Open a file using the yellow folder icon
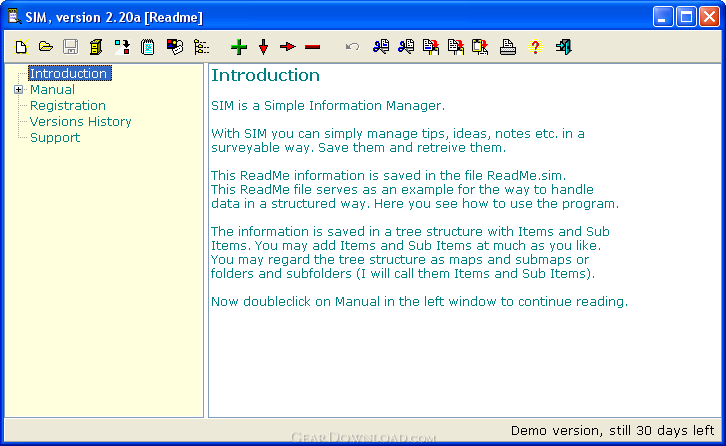726x446 pixels. (45, 47)
